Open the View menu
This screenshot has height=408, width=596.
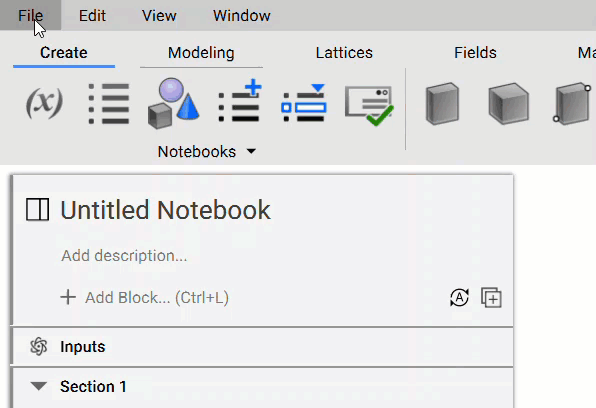(x=159, y=16)
